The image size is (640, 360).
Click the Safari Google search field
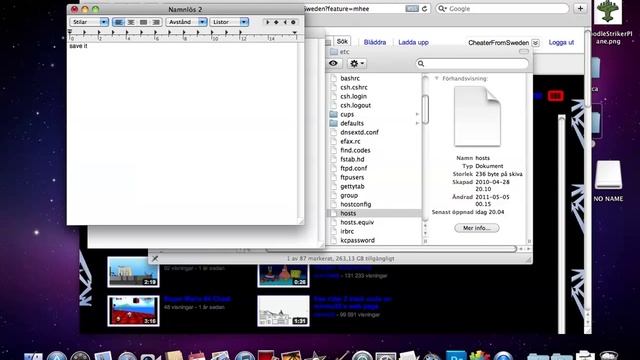coord(502,9)
